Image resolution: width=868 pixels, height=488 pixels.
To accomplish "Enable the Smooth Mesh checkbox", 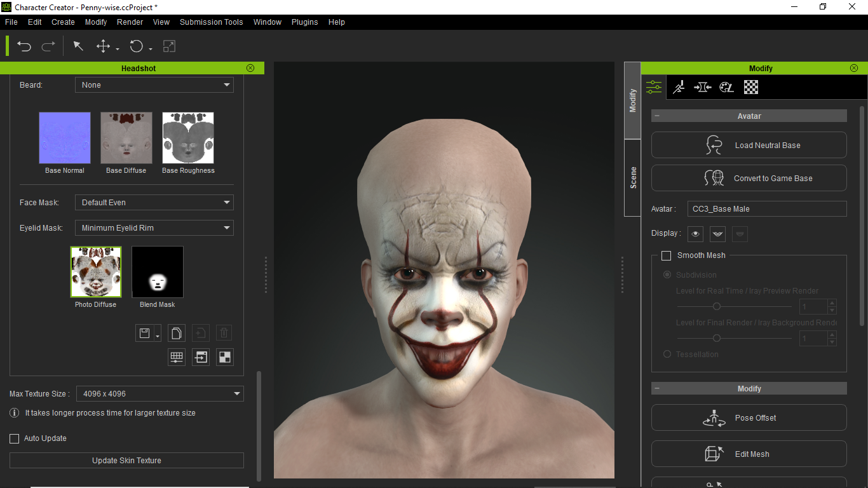I will click(x=667, y=255).
